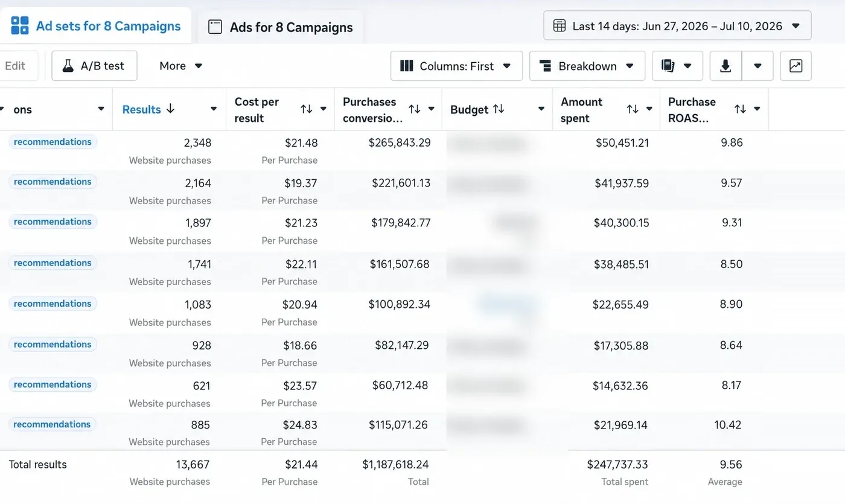Screen dimensions: 845x504
Task: Switch to Ads for 8 Campaigns tab
Action: [x=280, y=27]
